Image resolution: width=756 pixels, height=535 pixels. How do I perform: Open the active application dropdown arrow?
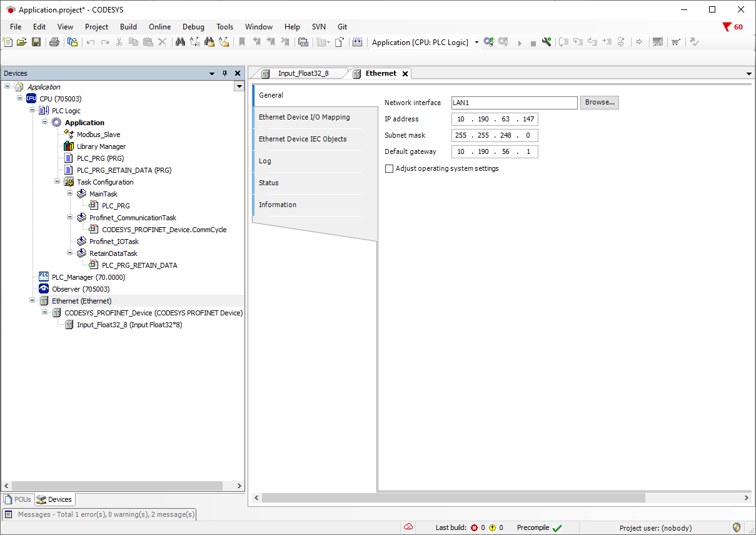click(476, 43)
